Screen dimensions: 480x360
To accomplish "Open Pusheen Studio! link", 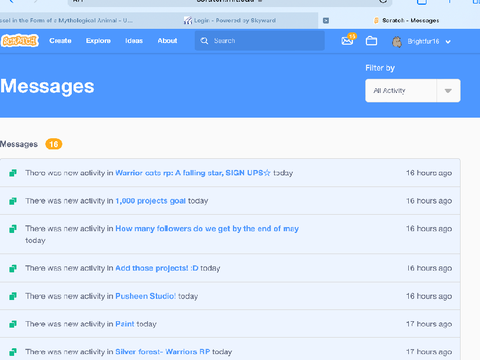I will click(145, 296).
